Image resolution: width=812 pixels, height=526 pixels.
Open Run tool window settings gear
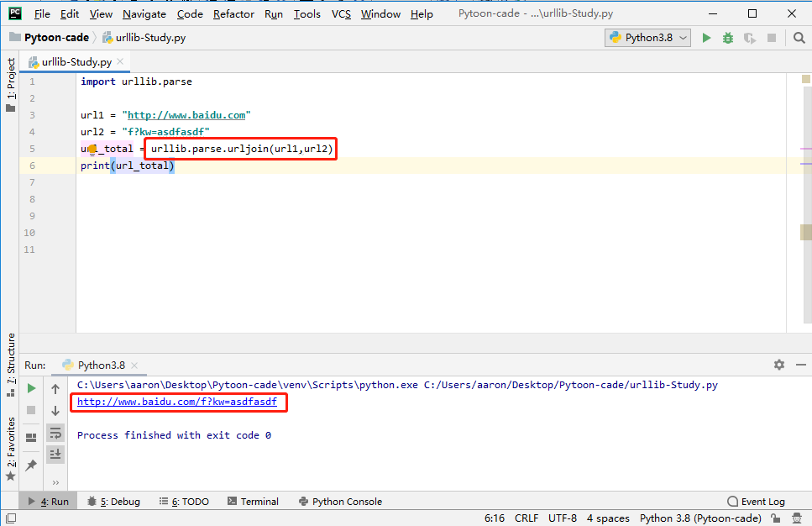click(778, 365)
